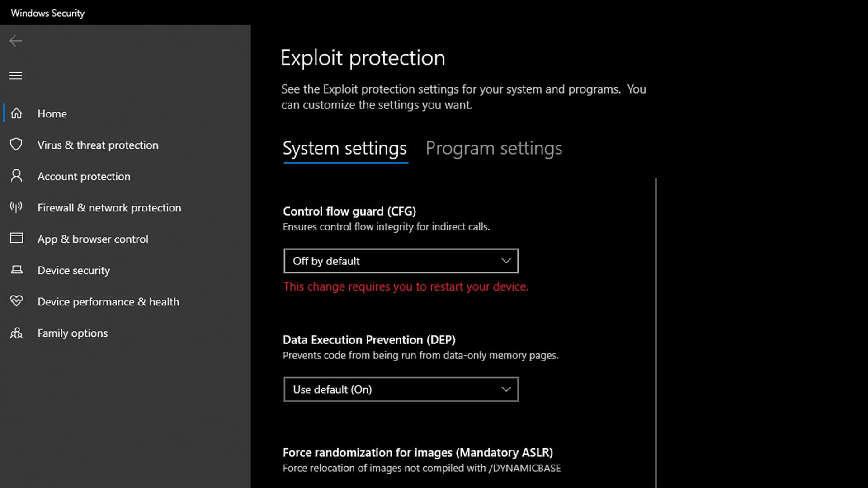The width and height of the screenshot is (868, 488).
Task: Click the Home house icon
Action: click(17, 113)
